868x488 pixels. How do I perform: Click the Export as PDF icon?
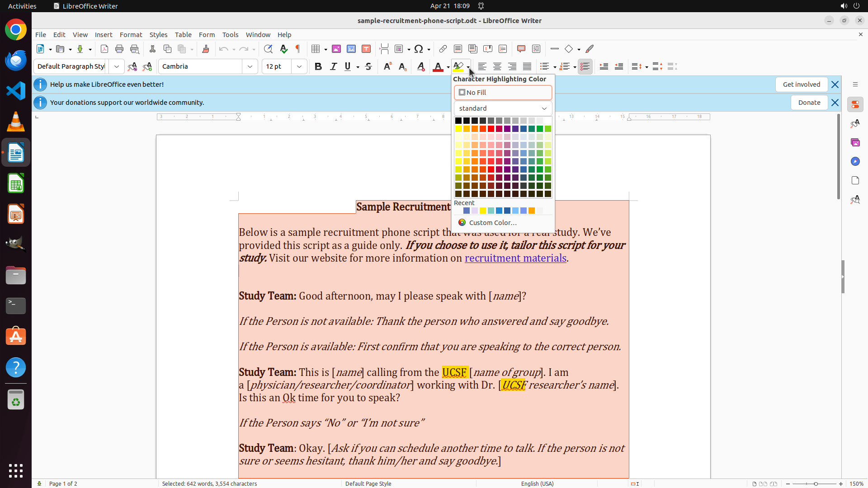(104, 49)
